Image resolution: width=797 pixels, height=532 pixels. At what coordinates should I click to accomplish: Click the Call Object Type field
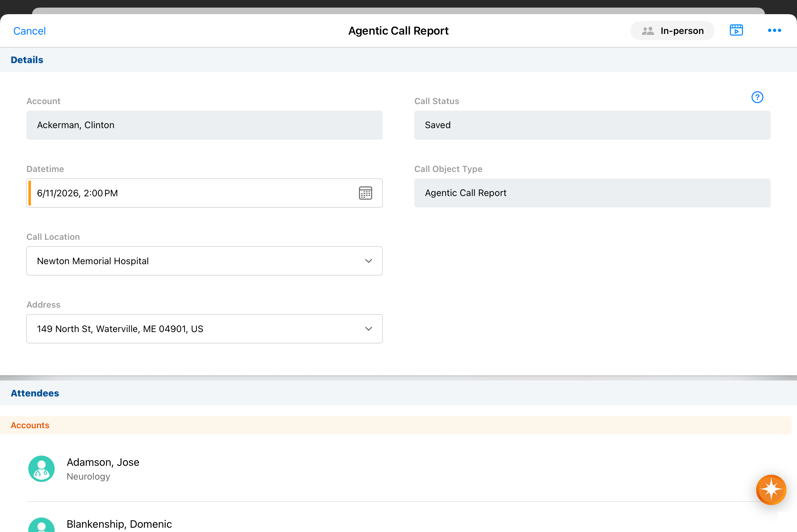click(x=592, y=193)
